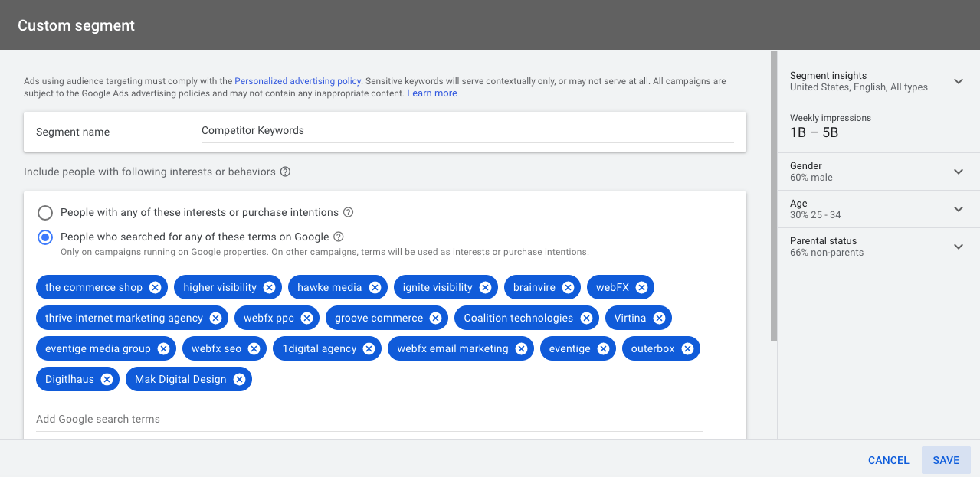Remove the 'Digitlhaus' term chip
This screenshot has height=477, width=980.
tap(107, 379)
